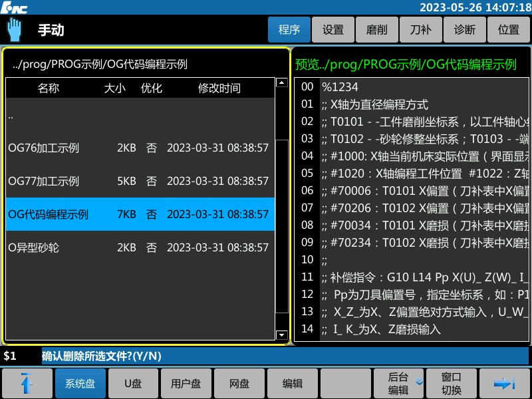Go to the 刀补 tab
The image size is (532, 399).
point(421,30)
